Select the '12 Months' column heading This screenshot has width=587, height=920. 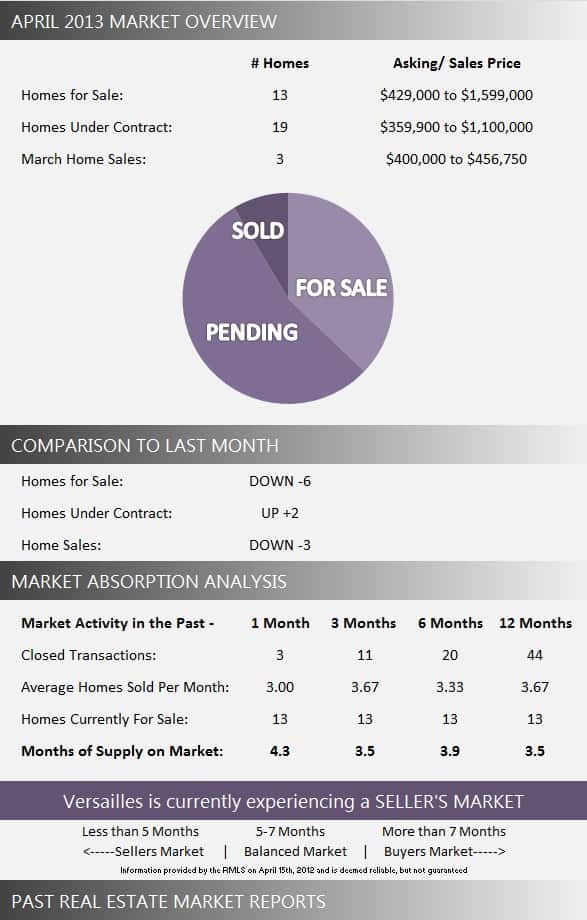point(535,623)
